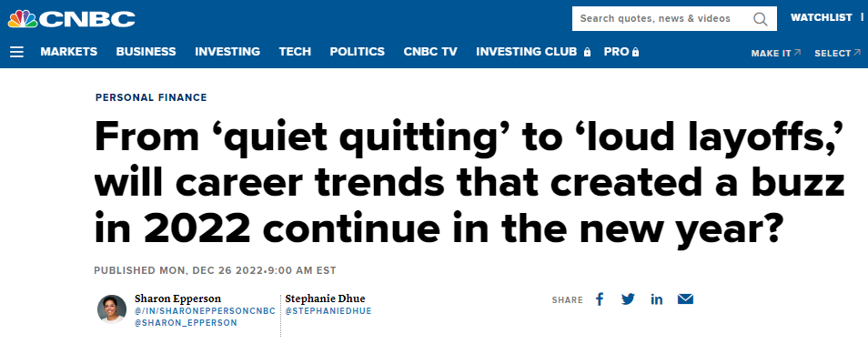Open the hamburger navigation menu

tap(16, 52)
